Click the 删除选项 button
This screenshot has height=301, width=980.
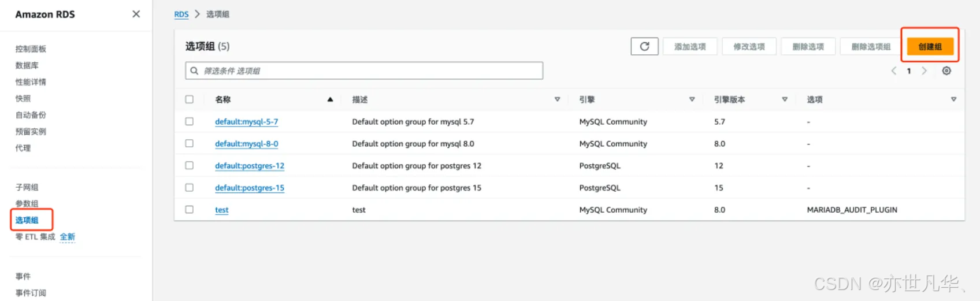coord(808,46)
